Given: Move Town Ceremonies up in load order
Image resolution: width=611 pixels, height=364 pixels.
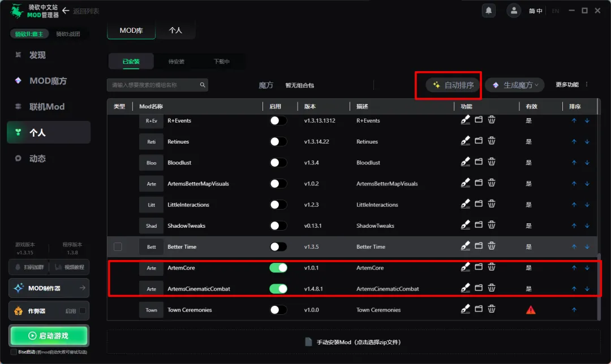Looking at the screenshot, I should pyautogui.click(x=574, y=310).
